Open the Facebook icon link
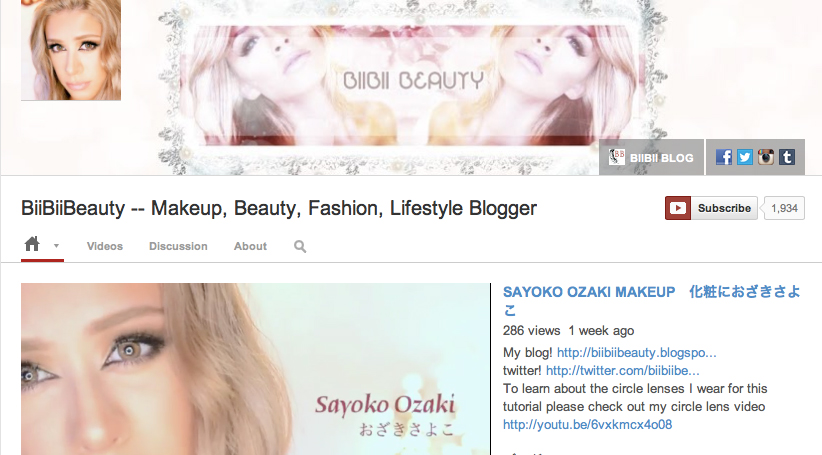This screenshot has height=455, width=822. (x=724, y=157)
